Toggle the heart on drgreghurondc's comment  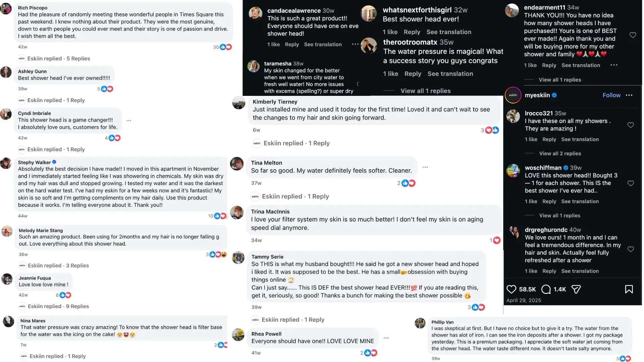(x=631, y=249)
